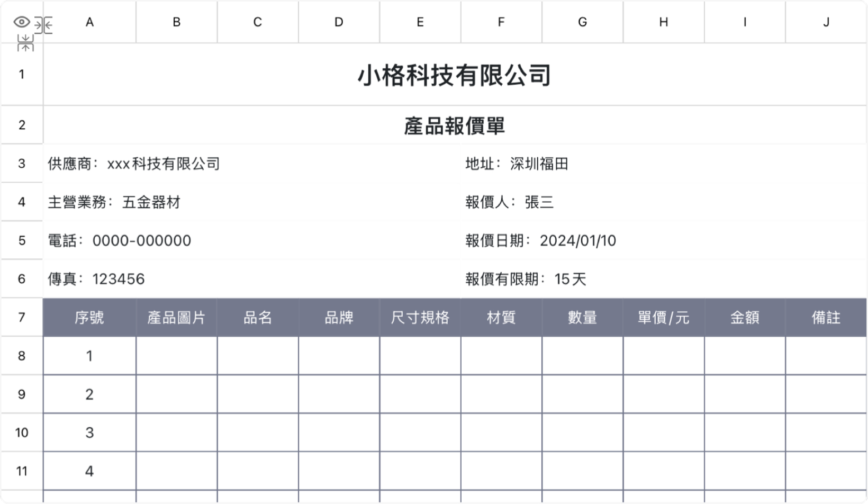868x504 pixels.
Task: Click the 單價/元 table header cell
Action: coord(664,317)
